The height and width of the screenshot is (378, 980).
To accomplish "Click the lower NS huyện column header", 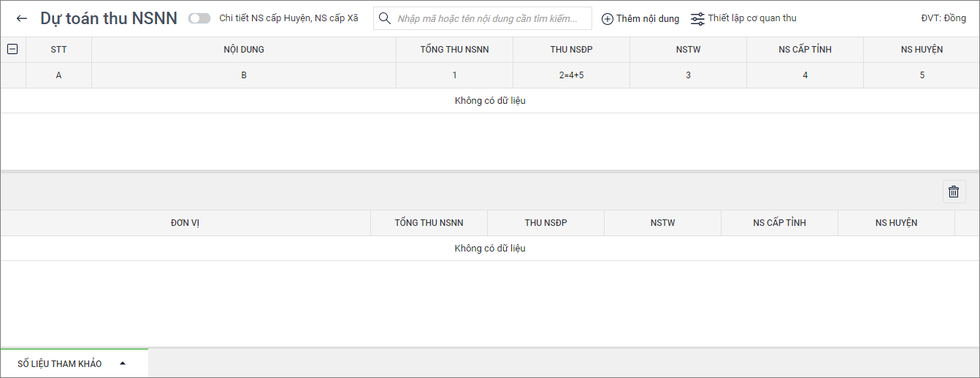I will (896, 223).
